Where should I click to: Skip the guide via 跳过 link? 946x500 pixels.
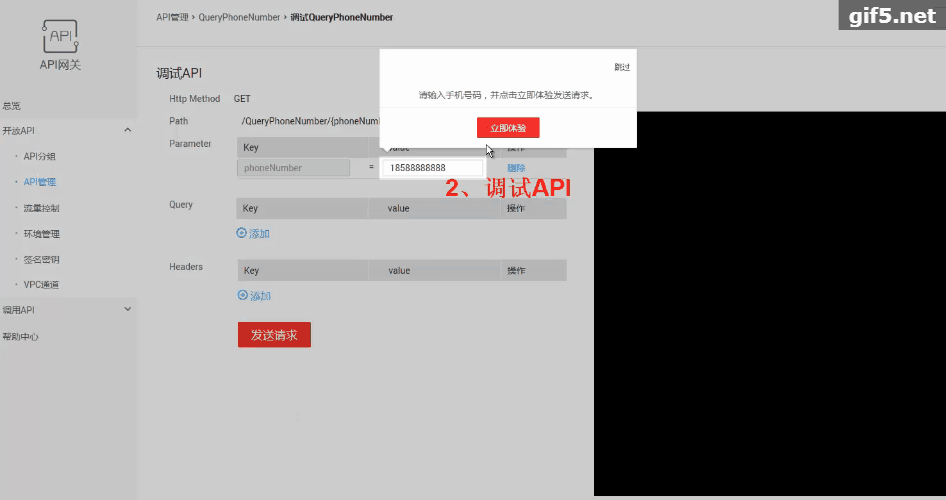click(x=622, y=67)
